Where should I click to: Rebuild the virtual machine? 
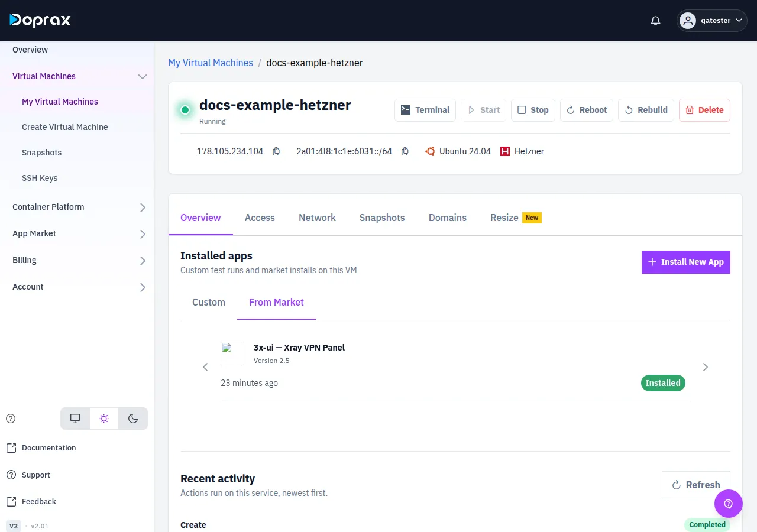[x=646, y=110]
